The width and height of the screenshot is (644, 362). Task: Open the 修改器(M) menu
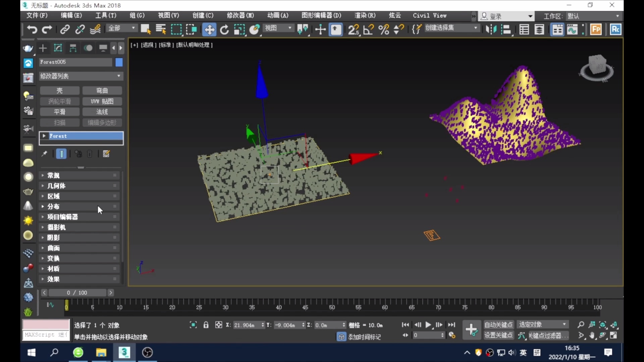click(x=240, y=15)
